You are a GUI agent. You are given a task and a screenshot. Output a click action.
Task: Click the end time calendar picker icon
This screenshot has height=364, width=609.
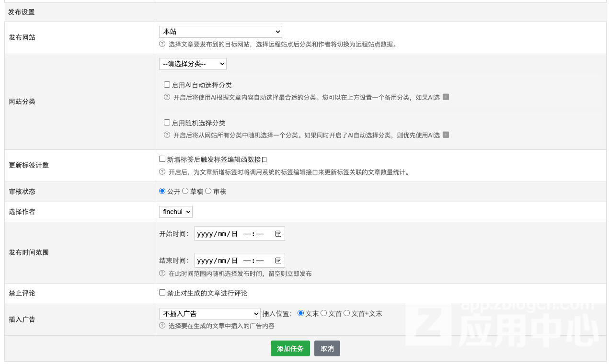click(278, 261)
